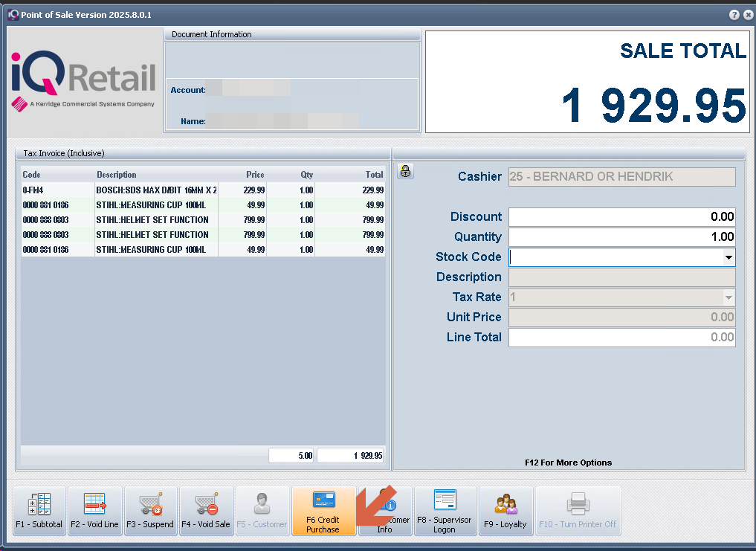Screen dimensions: 756x551
Task: Open F8 - Supervisor Logon
Action: pos(444,511)
